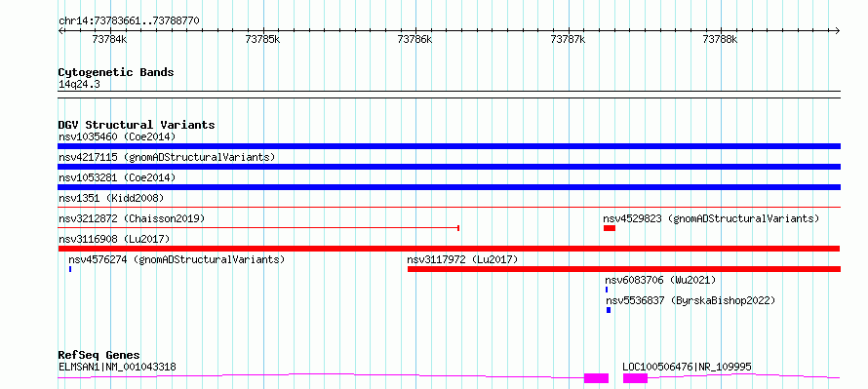
Task: Click the nsv3117972 (Lu2017) red bar
Action: tap(624, 269)
